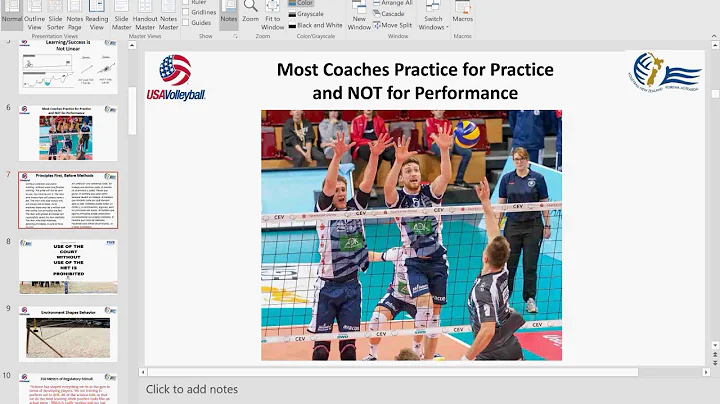The image size is (720, 404).
Task: Collapse the ribbon with the chevron
Action: click(x=714, y=36)
